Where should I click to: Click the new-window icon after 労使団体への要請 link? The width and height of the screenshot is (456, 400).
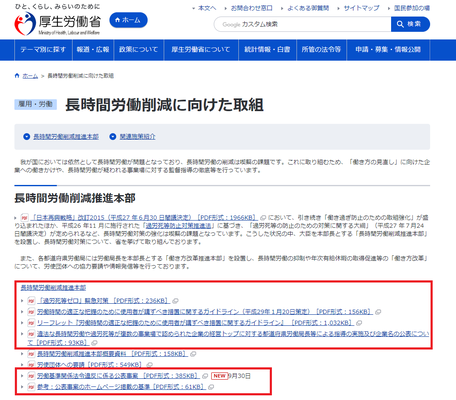[150, 365]
